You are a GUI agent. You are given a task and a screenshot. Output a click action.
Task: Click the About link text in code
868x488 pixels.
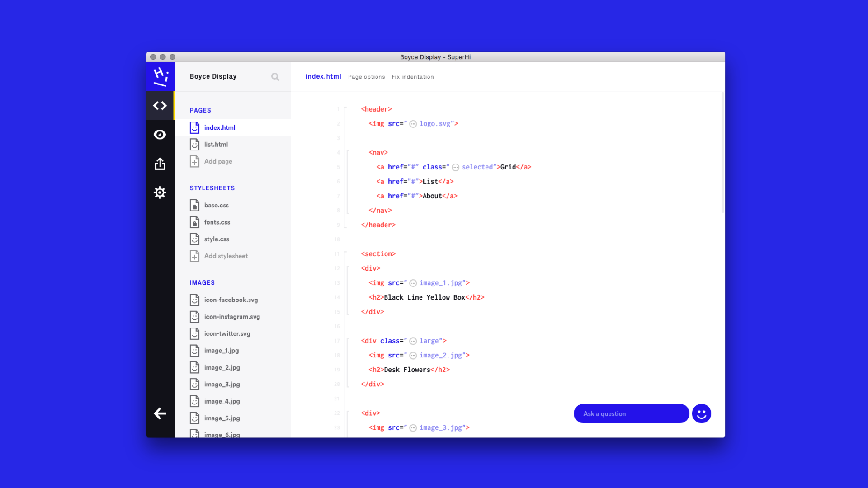(432, 196)
